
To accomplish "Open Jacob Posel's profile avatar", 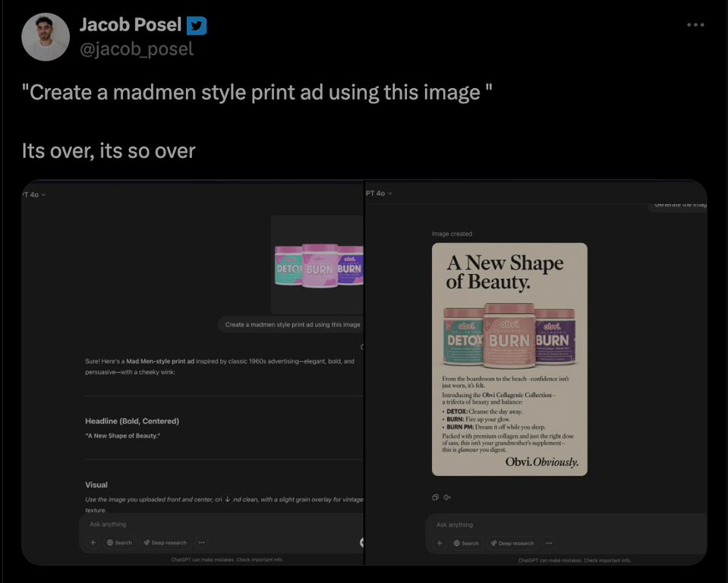I will [x=46, y=37].
